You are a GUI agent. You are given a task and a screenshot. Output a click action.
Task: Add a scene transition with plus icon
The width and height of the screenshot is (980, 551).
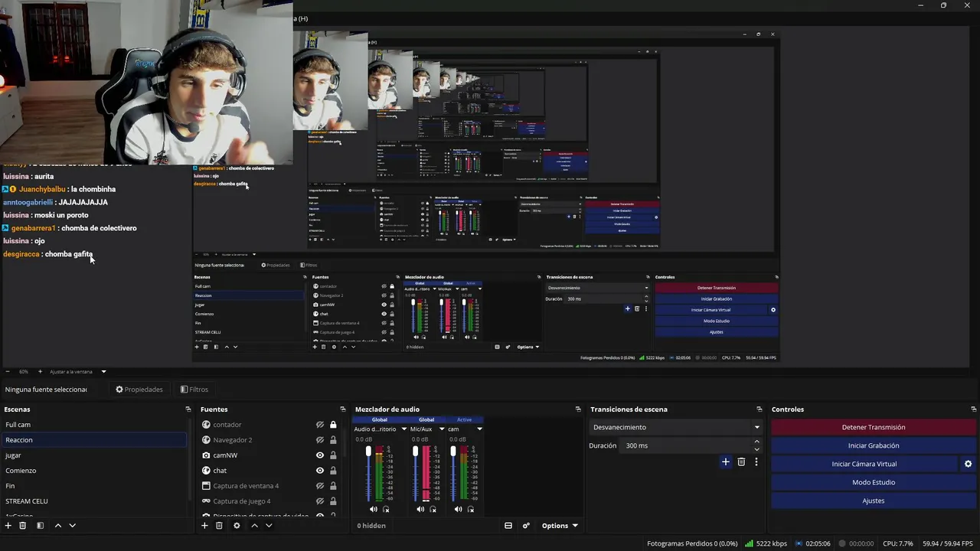pos(726,461)
